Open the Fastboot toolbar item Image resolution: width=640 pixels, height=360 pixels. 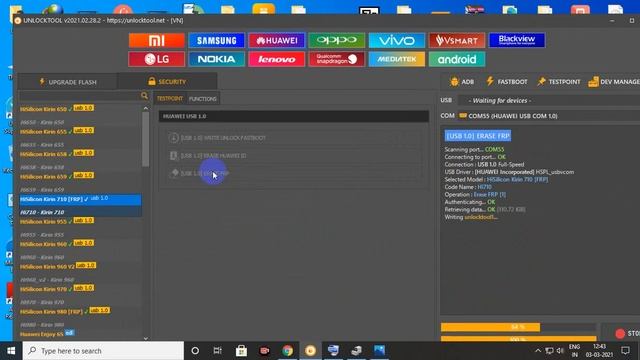point(507,82)
